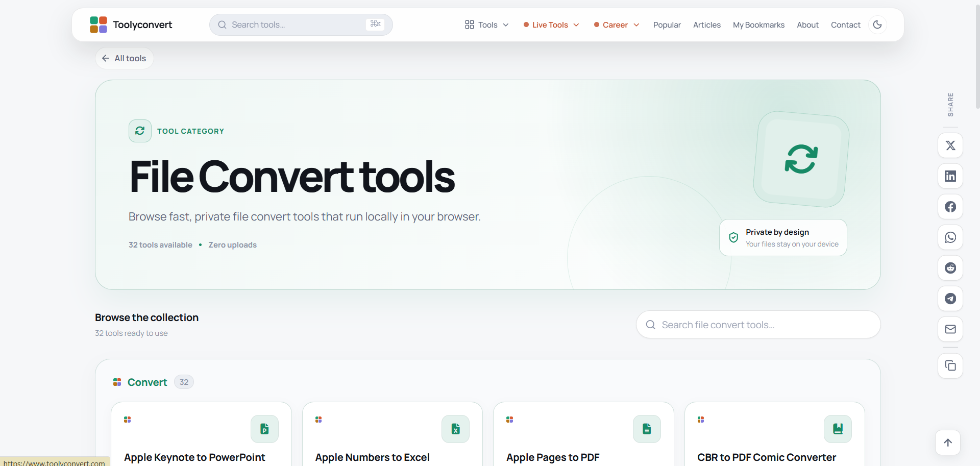The image size is (980, 466).
Task: Toggle dark mode moon icon
Action: click(x=877, y=24)
